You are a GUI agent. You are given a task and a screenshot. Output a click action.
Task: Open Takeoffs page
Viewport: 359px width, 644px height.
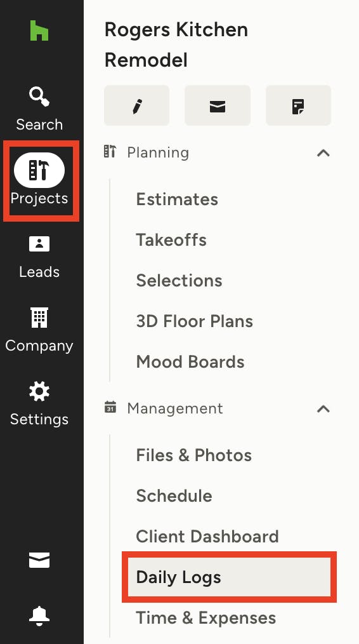pos(171,240)
